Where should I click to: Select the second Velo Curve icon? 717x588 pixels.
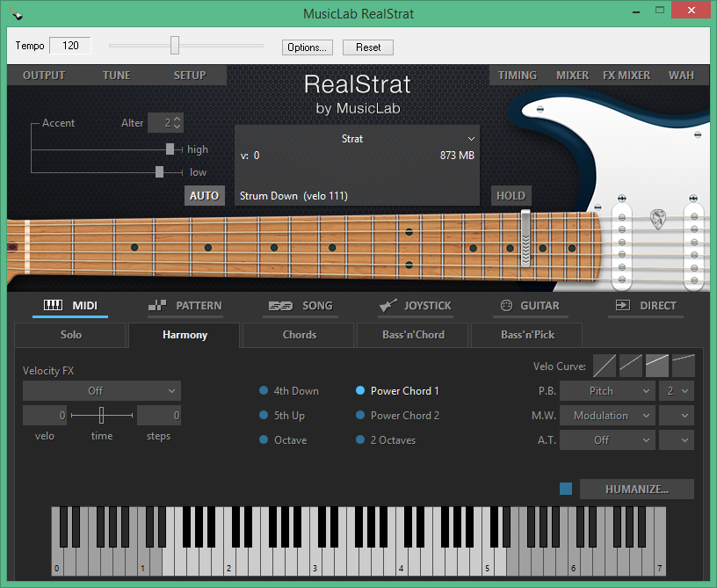click(631, 366)
